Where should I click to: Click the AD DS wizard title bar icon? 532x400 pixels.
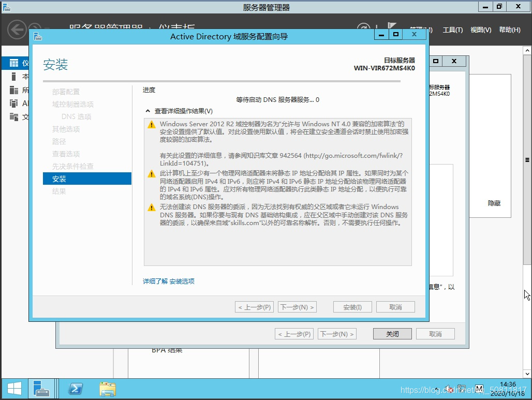point(38,36)
